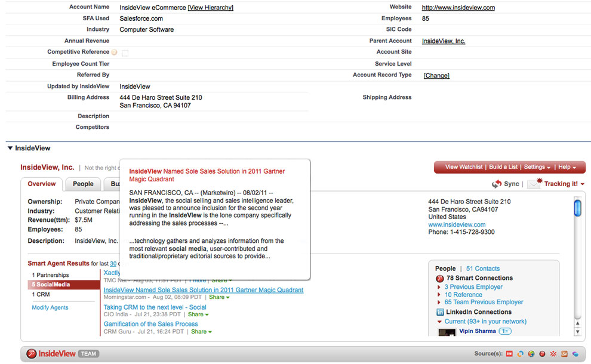Click the InsideView logo in the footer bar
Image resolution: width=591 pixels, height=364 pixels.
point(51,353)
